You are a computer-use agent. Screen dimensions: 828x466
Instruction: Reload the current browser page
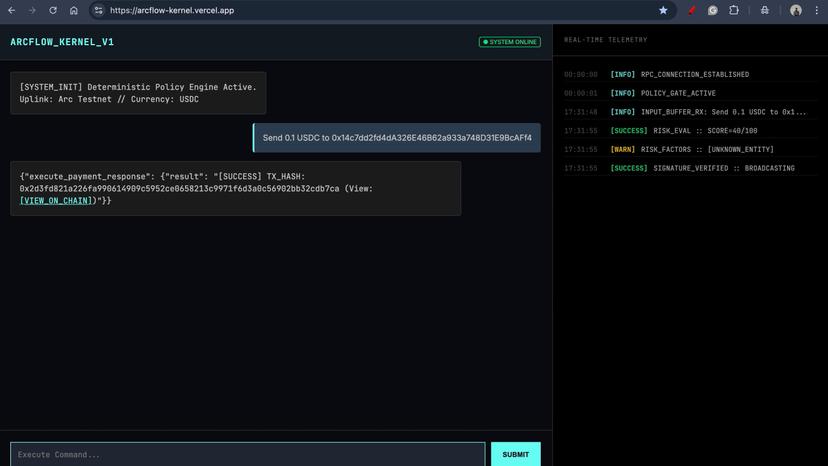[53, 11]
